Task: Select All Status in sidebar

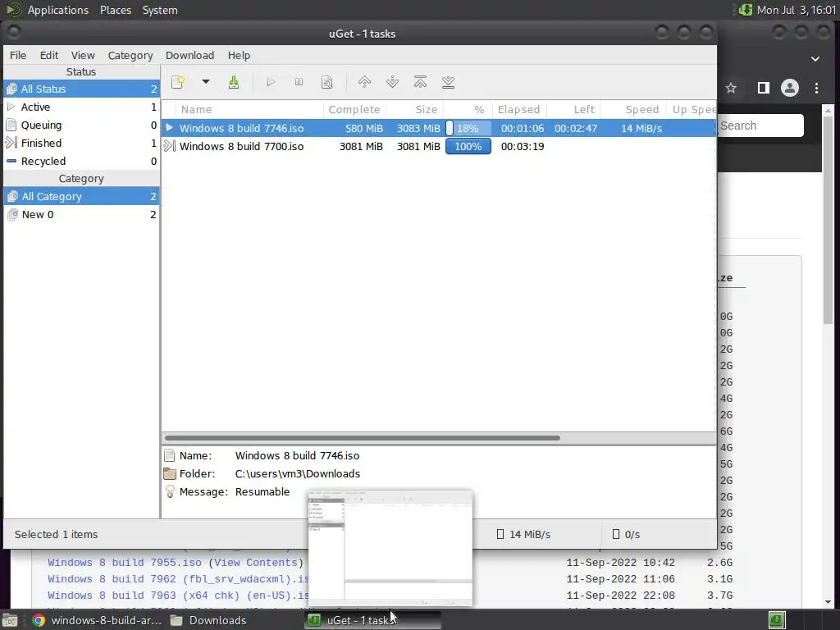Action: (x=81, y=89)
